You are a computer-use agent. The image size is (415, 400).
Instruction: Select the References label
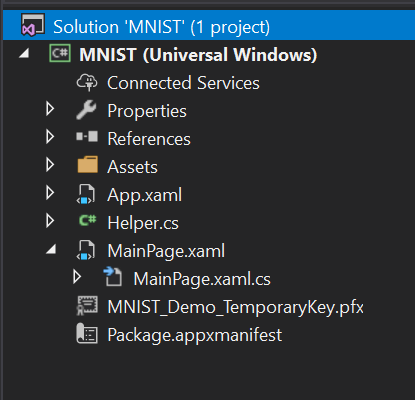tap(149, 139)
